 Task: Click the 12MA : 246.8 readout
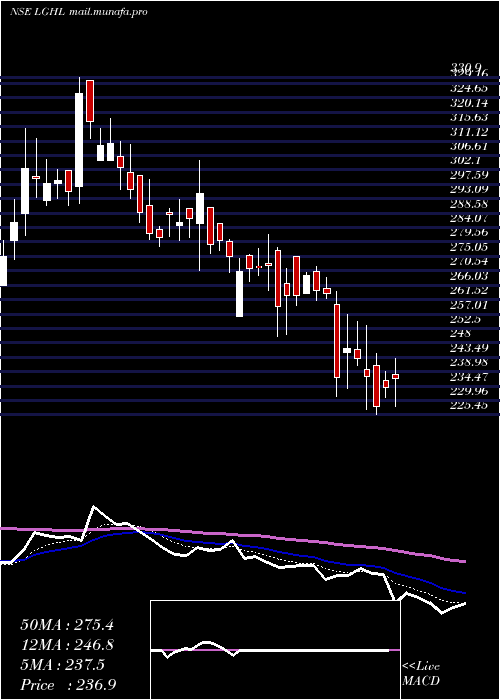coord(67,645)
